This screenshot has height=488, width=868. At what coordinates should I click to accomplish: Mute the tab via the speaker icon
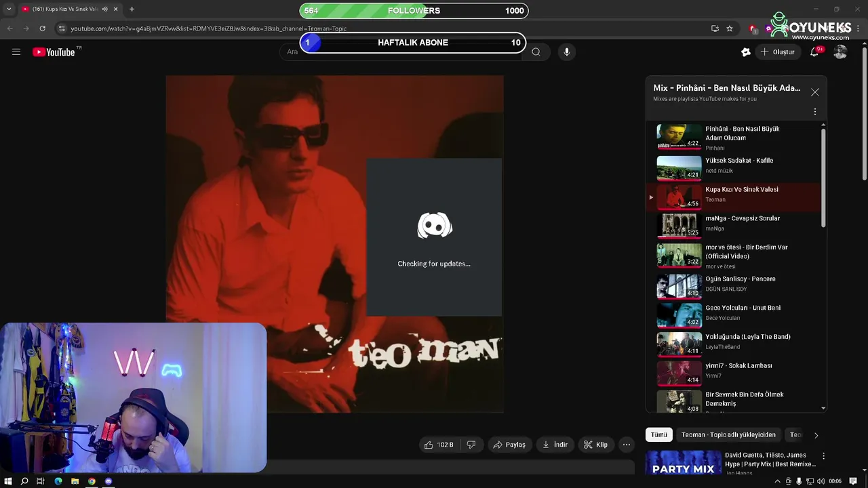pos(104,9)
